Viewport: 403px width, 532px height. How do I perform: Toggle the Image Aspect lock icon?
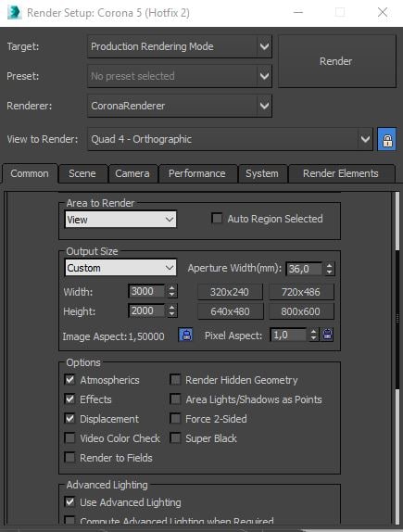[x=185, y=336]
